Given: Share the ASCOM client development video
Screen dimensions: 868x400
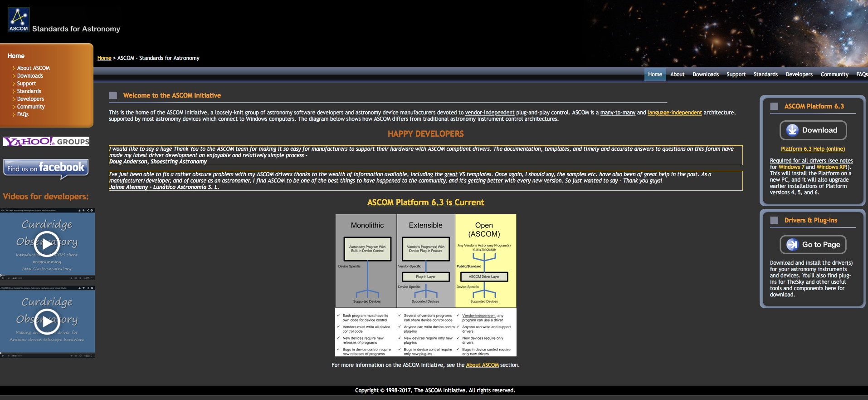Looking at the screenshot, I should (88, 211).
